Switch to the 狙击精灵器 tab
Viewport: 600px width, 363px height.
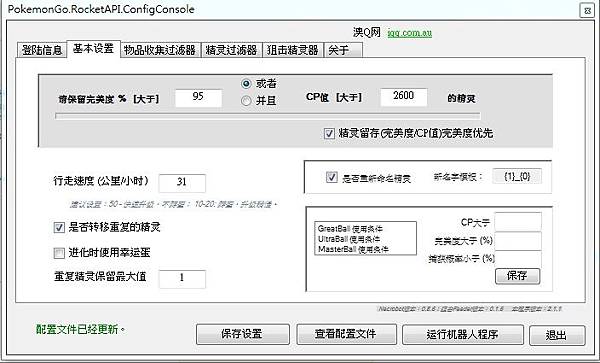[293, 50]
